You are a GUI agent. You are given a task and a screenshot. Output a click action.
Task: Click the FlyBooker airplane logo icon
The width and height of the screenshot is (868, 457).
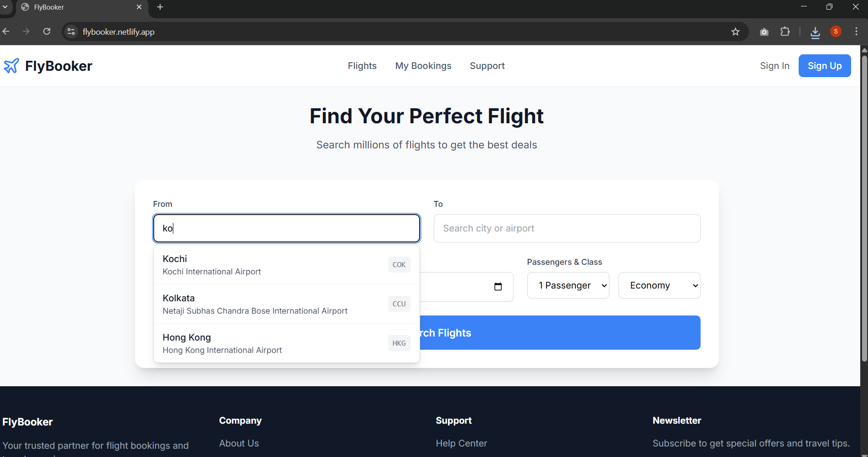pyautogui.click(x=11, y=65)
